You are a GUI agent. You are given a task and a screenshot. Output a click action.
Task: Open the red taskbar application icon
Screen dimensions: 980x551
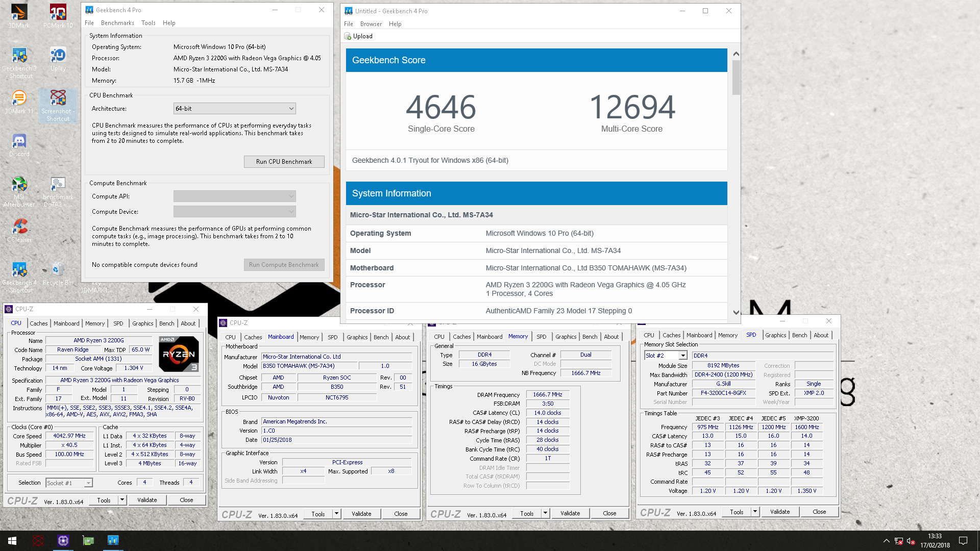(38, 540)
